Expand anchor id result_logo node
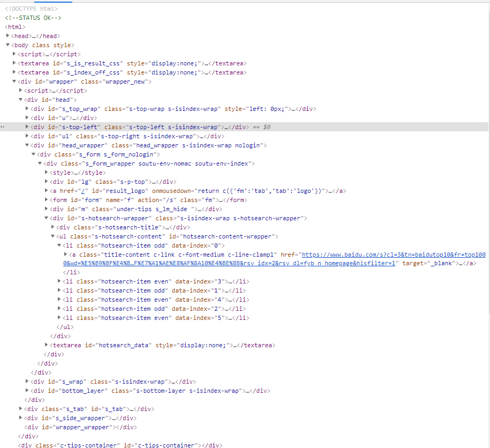This screenshot has height=448, width=490. coord(46,190)
